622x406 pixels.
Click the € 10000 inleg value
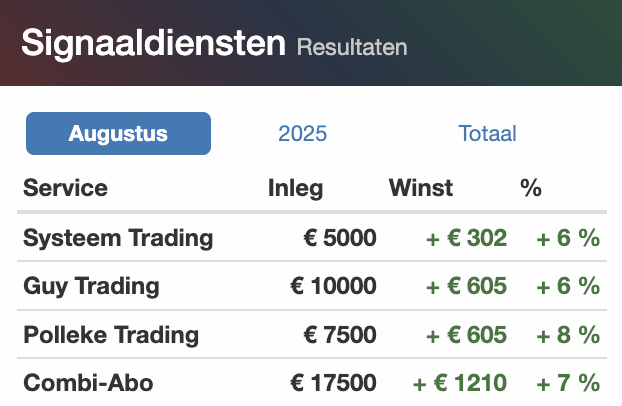(333, 286)
